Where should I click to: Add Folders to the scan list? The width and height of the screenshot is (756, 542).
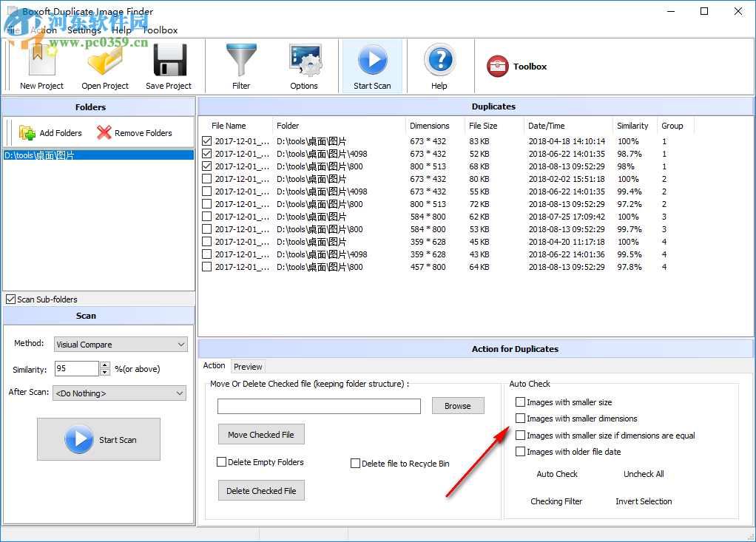50,133
